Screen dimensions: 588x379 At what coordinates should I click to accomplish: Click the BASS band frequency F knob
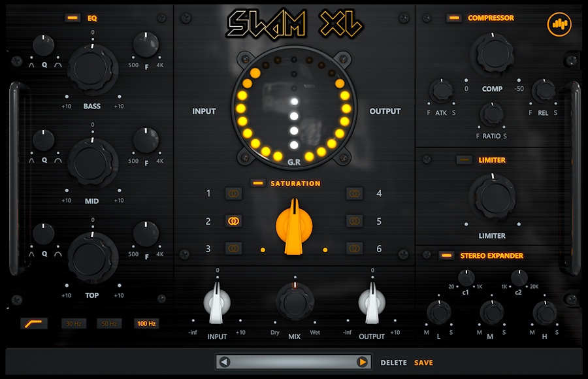pos(146,44)
